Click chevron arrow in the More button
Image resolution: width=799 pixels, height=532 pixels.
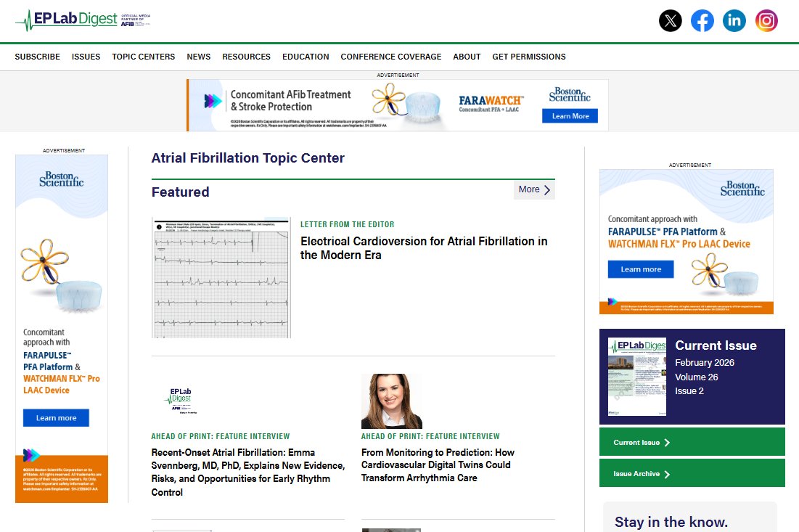click(547, 189)
